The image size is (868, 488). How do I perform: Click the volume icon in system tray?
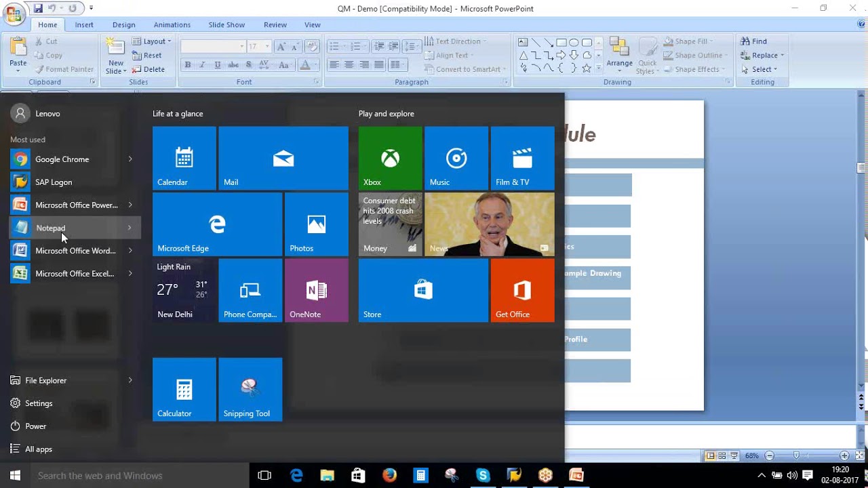(792, 476)
